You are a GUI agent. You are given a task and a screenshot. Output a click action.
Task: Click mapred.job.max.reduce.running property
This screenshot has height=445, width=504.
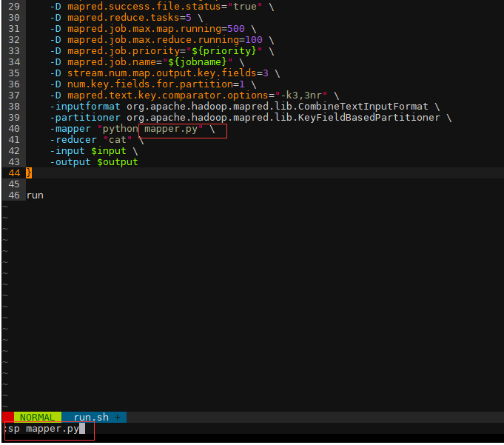[153, 40]
